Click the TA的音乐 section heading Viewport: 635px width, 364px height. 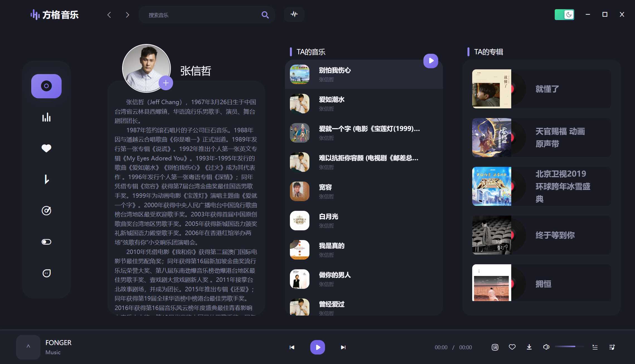click(x=311, y=52)
